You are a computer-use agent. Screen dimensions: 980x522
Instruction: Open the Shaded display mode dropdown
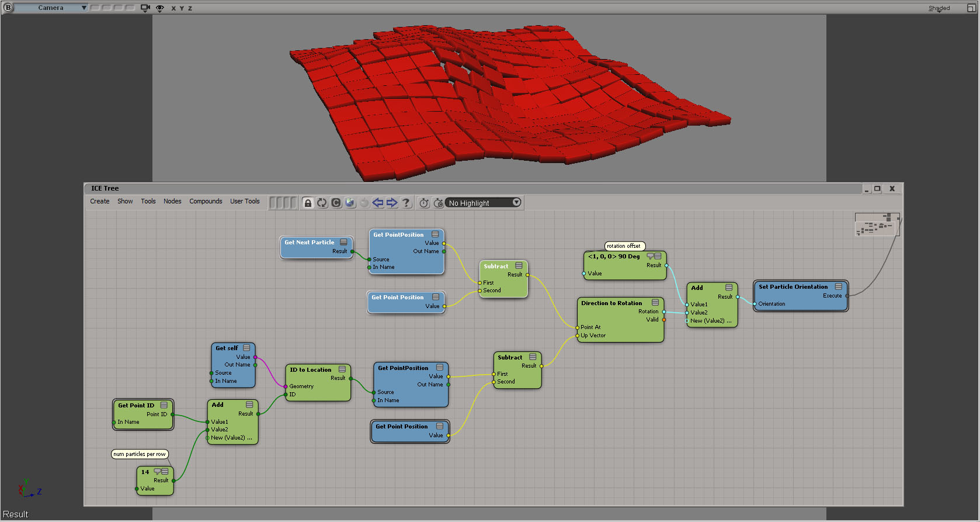[939, 8]
